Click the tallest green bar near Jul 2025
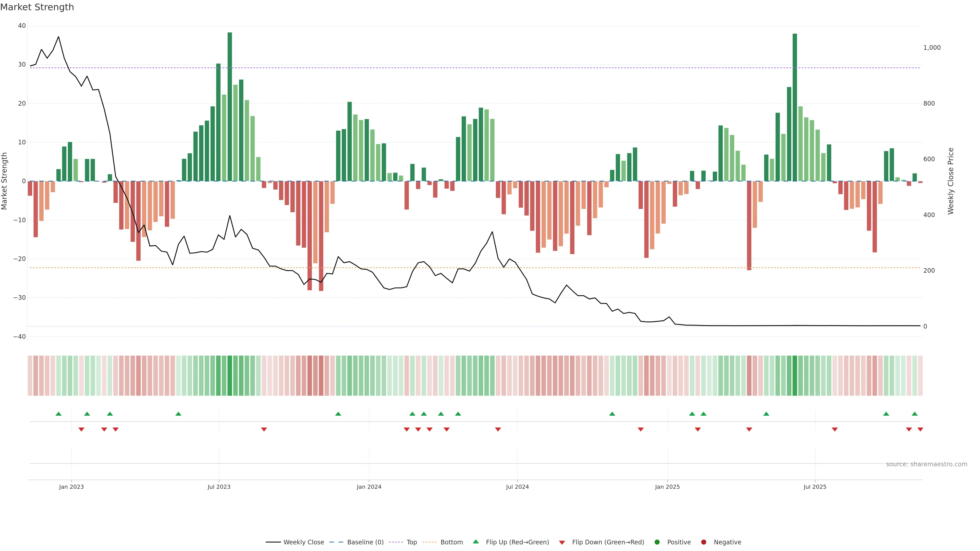Screen dimensions: 980x551 795,107
